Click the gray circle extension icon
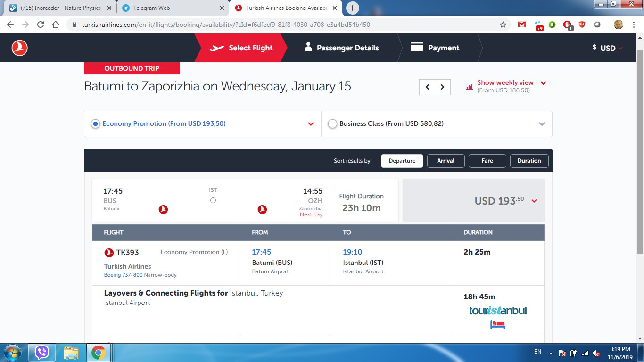Image resolution: width=644 pixels, height=362 pixels. pos(597,25)
